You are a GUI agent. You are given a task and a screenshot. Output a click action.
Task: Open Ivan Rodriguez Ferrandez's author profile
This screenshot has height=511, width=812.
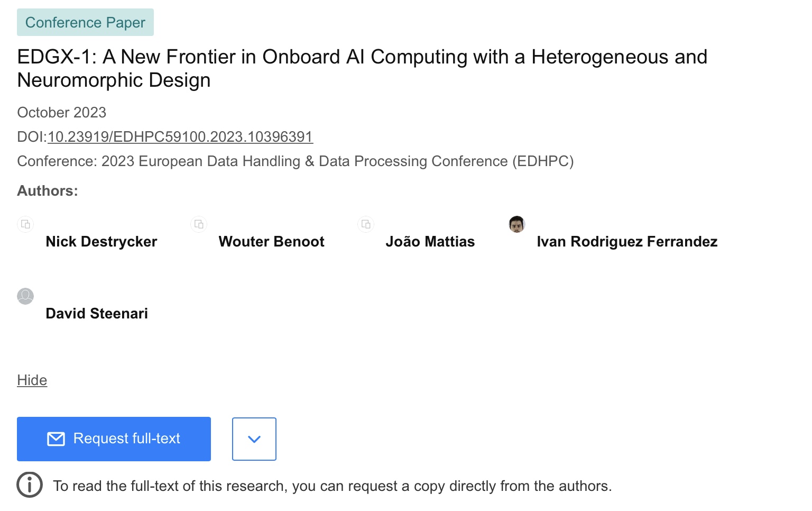pyautogui.click(x=627, y=242)
